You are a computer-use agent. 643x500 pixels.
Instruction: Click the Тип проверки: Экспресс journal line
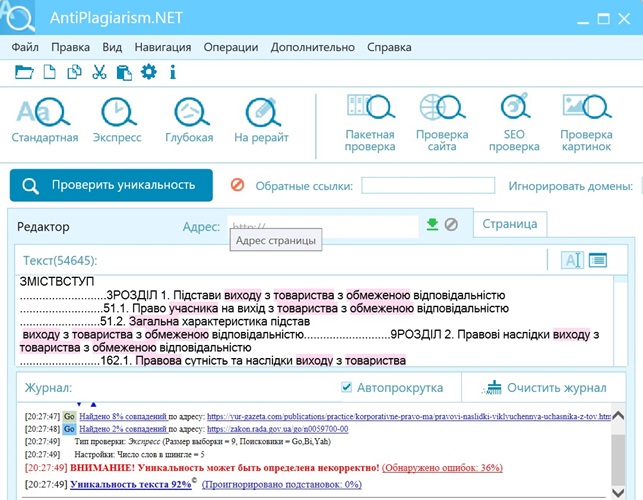[x=203, y=442]
